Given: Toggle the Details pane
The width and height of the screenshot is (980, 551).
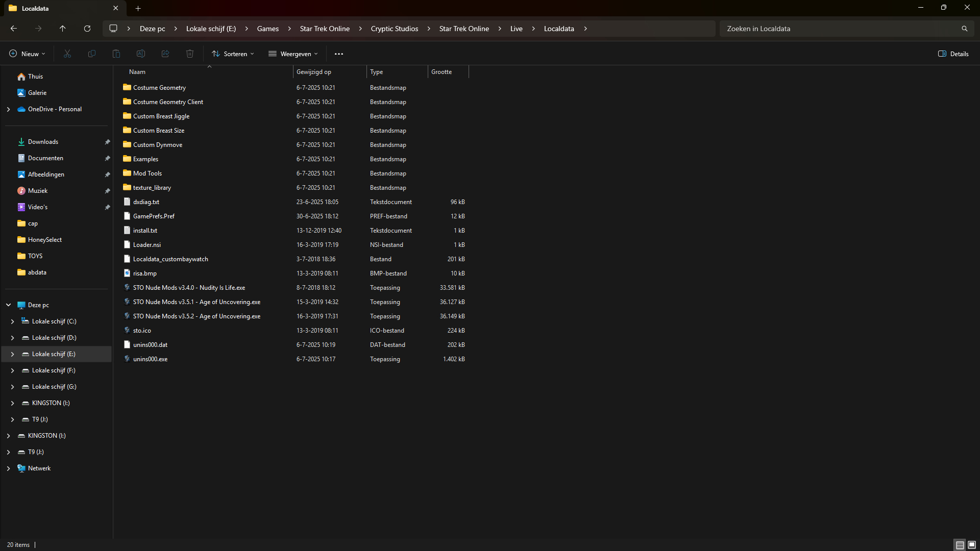Looking at the screenshot, I should [x=953, y=54].
